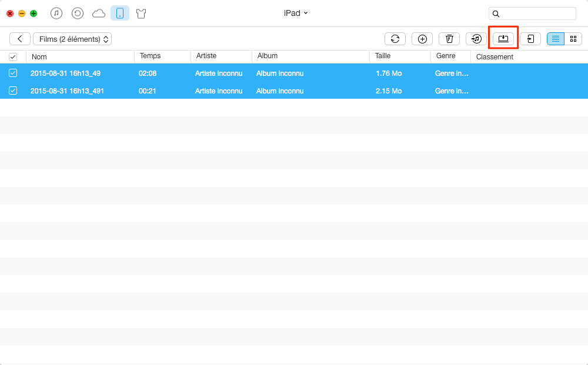Open the iPad device selector dropdown
588x365 pixels.
click(296, 13)
